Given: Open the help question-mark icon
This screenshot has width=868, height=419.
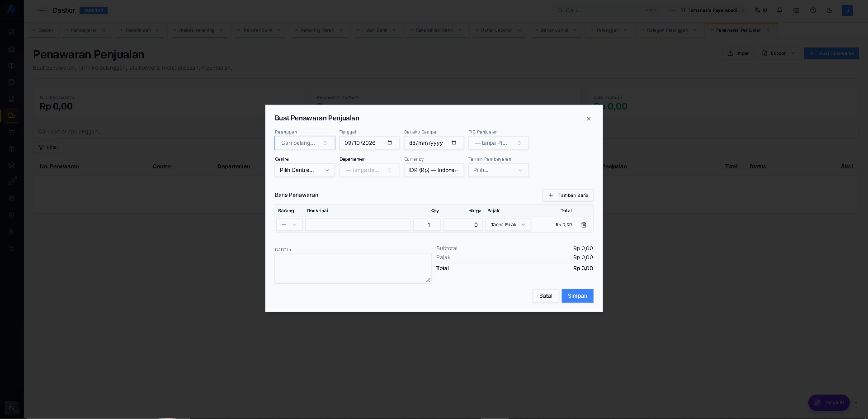Looking at the screenshot, I should (x=813, y=10).
